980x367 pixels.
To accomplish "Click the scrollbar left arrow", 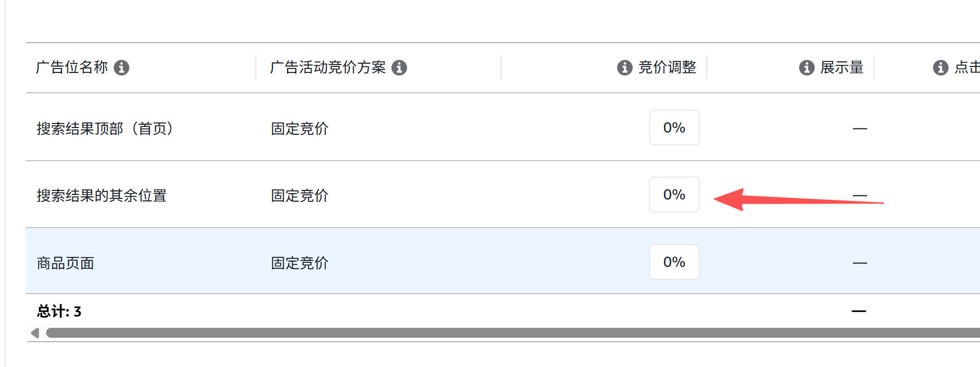I will point(35,333).
